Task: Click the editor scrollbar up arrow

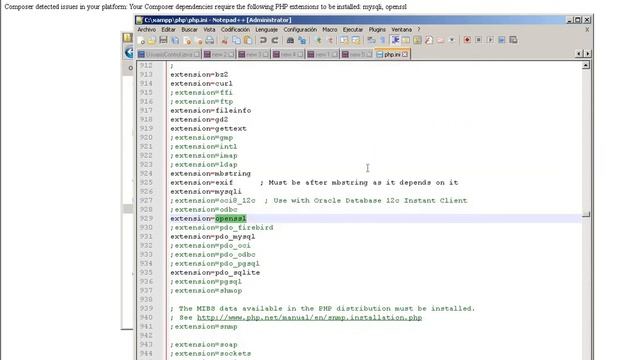Action: pos(586,65)
